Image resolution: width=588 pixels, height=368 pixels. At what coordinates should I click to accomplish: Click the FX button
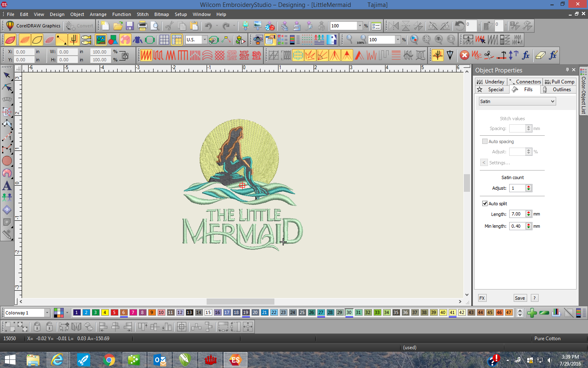point(482,298)
